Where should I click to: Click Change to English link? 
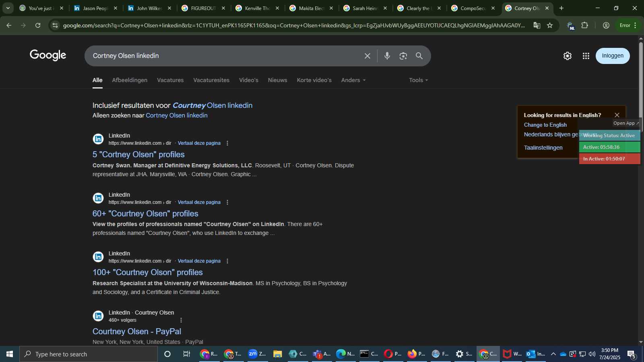coord(545,125)
